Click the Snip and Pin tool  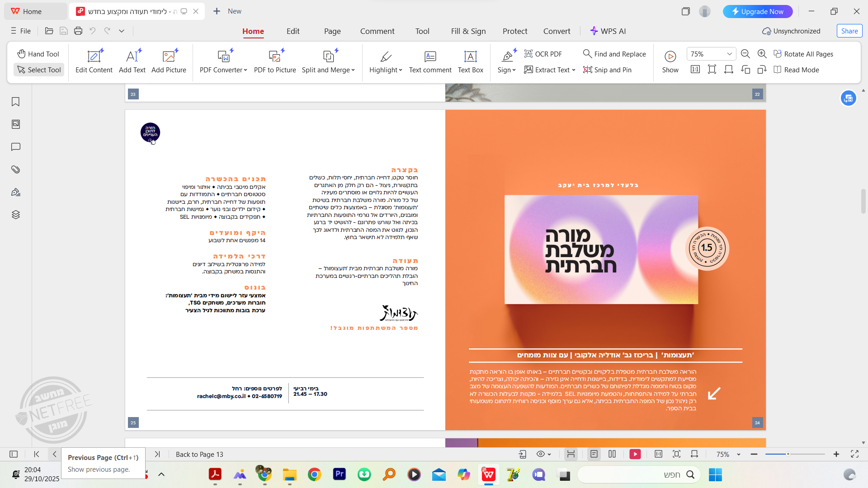pos(607,70)
